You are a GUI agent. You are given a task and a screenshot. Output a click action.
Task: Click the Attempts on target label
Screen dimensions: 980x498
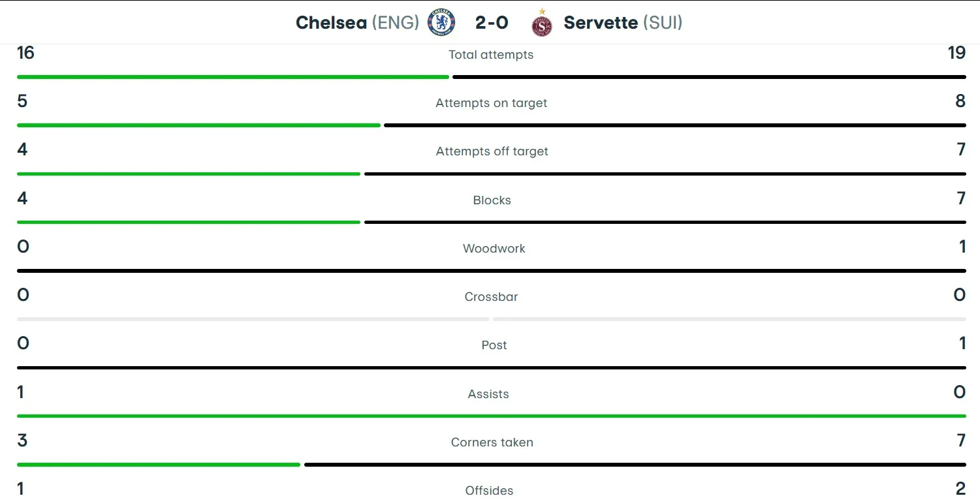click(x=491, y=103)
